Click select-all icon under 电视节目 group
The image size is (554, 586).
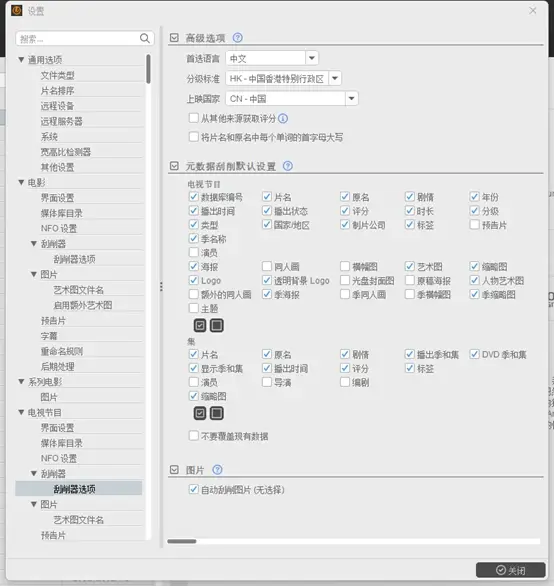[200, 326]
